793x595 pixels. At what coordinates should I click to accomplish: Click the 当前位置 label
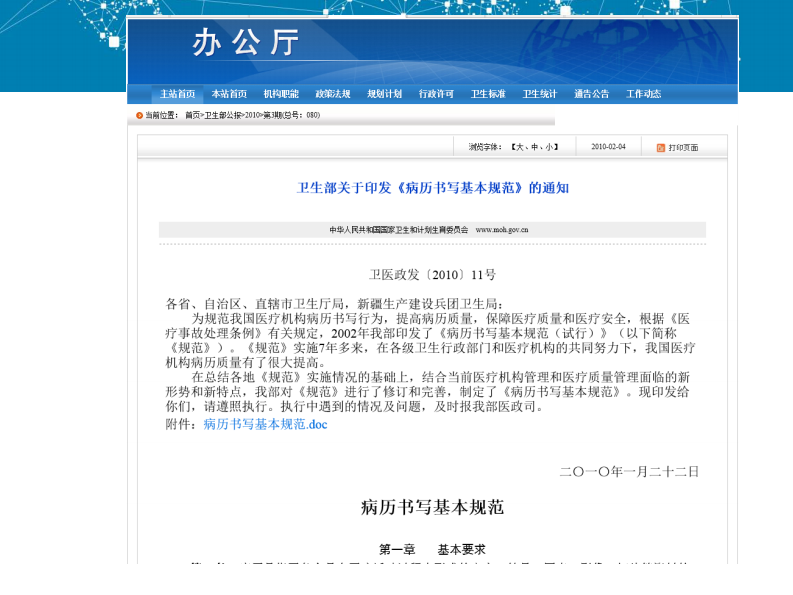click(162, 115)
